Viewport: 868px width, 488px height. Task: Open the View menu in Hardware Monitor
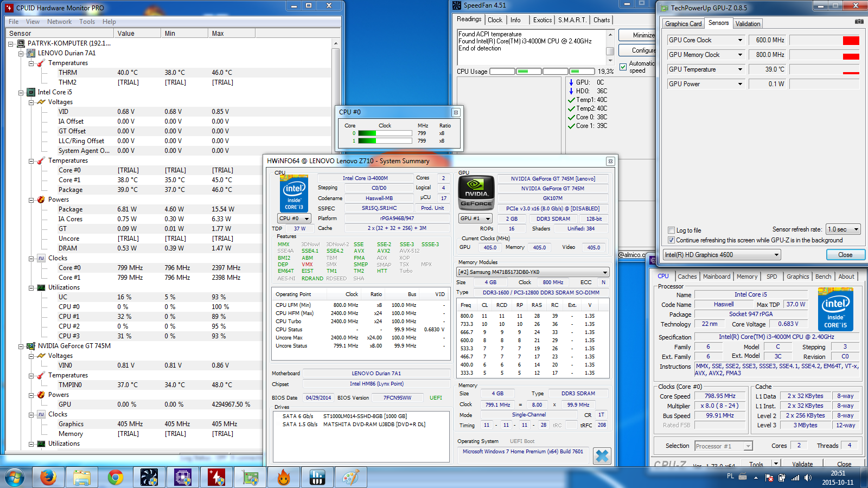(x=33, y=22)
